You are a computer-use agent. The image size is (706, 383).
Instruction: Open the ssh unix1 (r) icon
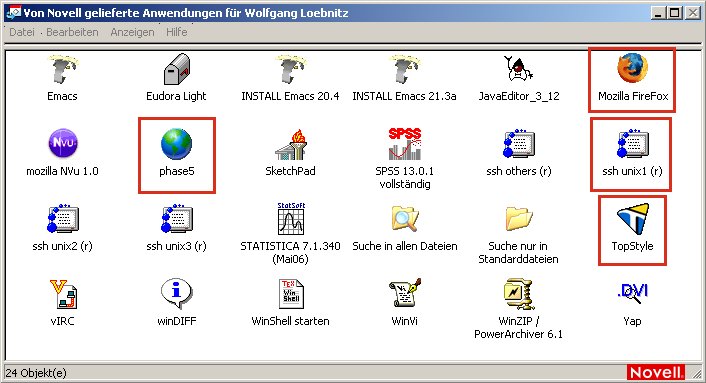[633, 144]
